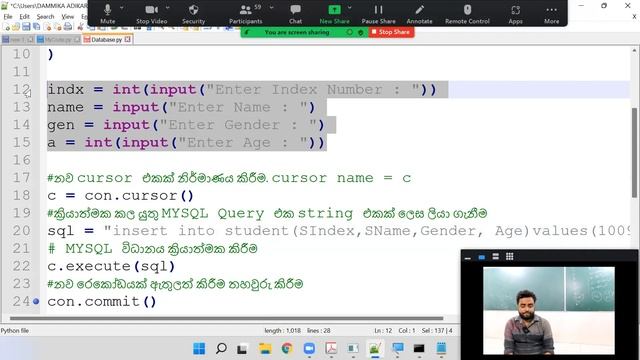640x360 pixels.
Task: Open Notepad++ from the taskbar
Action: pyautogui.click(x=375, y=349)
